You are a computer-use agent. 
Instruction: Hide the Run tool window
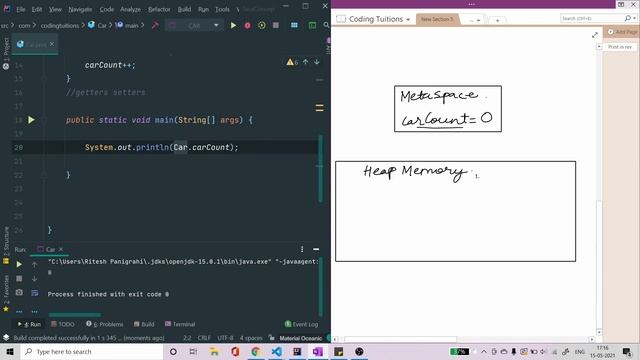(316, 249)
